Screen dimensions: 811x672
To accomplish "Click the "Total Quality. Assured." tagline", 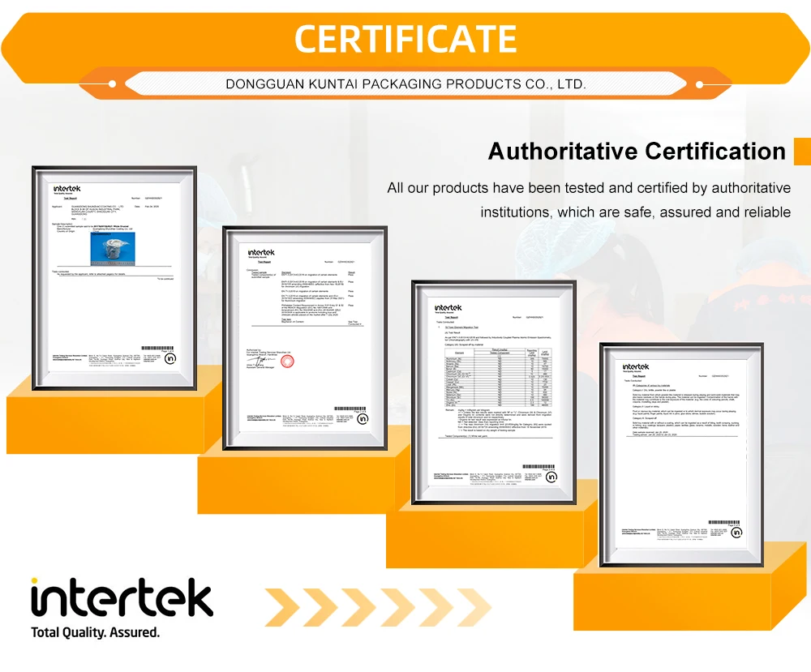I will click(x=96, y=632).
